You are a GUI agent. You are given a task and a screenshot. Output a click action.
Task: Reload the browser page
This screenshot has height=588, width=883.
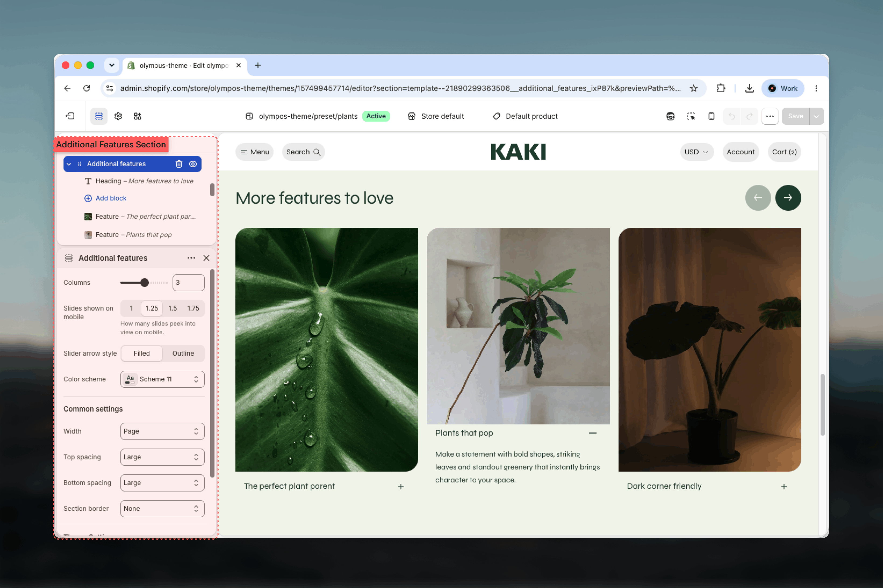point(87,88)
